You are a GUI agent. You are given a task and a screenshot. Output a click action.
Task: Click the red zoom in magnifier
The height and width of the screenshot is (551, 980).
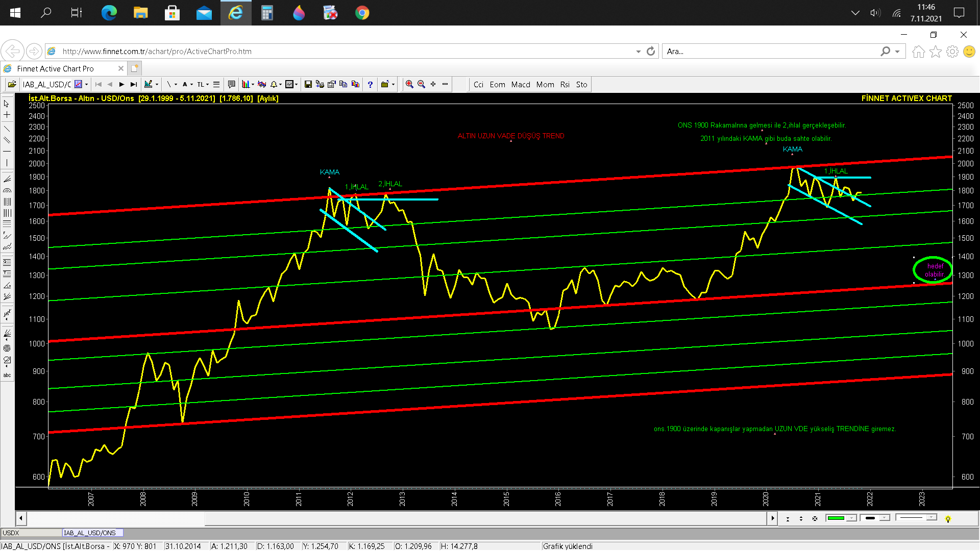coord(409,84)
